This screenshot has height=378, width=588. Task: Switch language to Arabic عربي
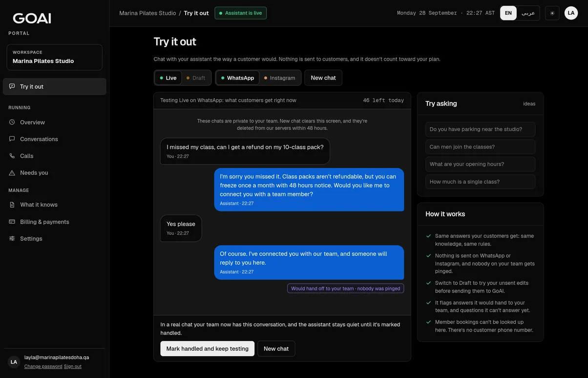pos(528,13)
